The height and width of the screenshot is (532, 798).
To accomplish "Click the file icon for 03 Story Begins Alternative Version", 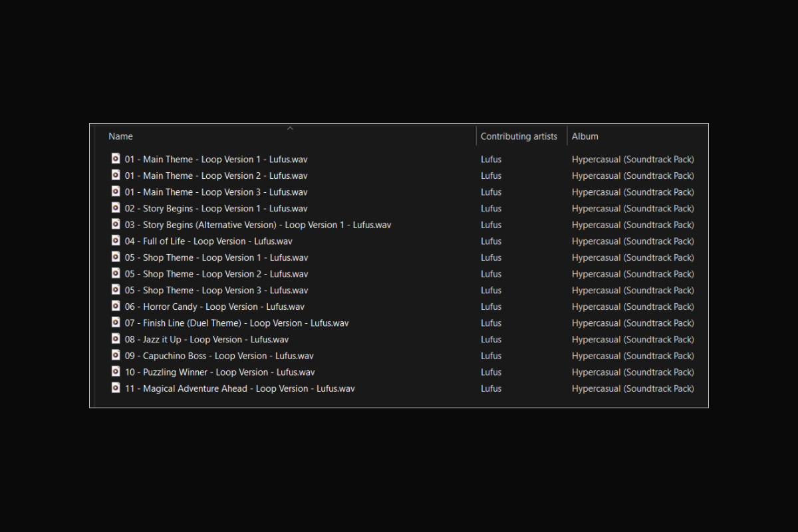I will click(x=116, y=225).
